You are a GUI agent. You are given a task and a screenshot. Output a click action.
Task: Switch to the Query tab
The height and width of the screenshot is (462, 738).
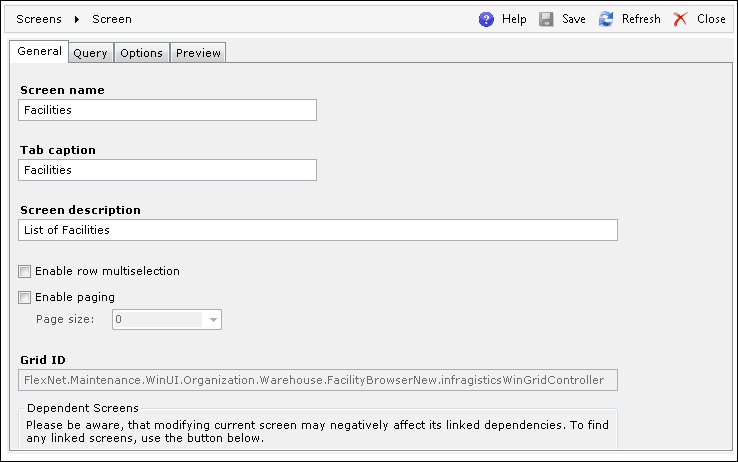[x=90, y=53]
